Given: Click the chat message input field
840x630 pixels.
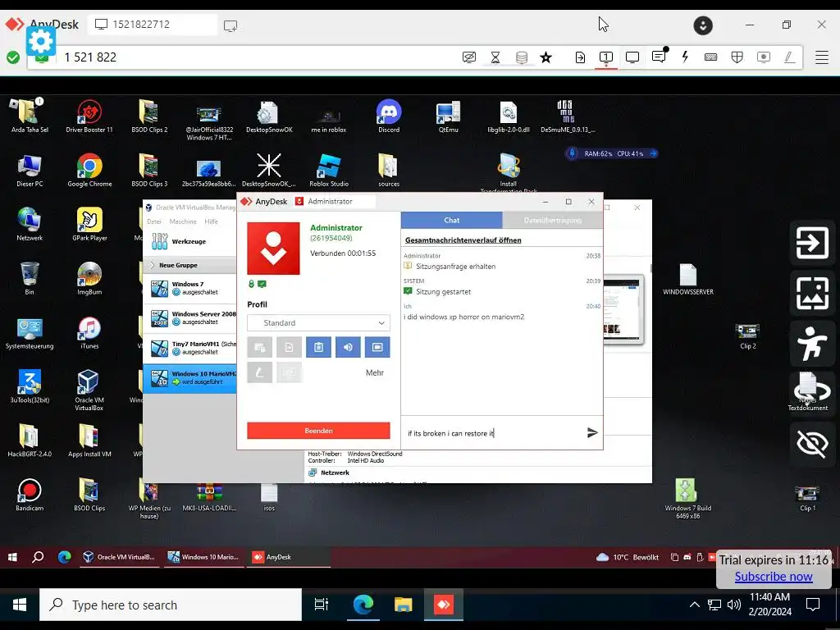Looking at the screenshot, I should tap(493, 433).
